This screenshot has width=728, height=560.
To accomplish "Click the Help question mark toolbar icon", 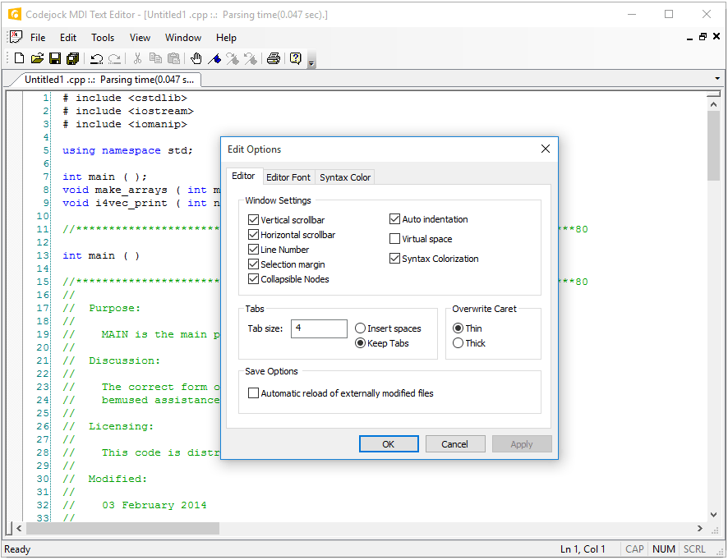I will coord(296,58).
